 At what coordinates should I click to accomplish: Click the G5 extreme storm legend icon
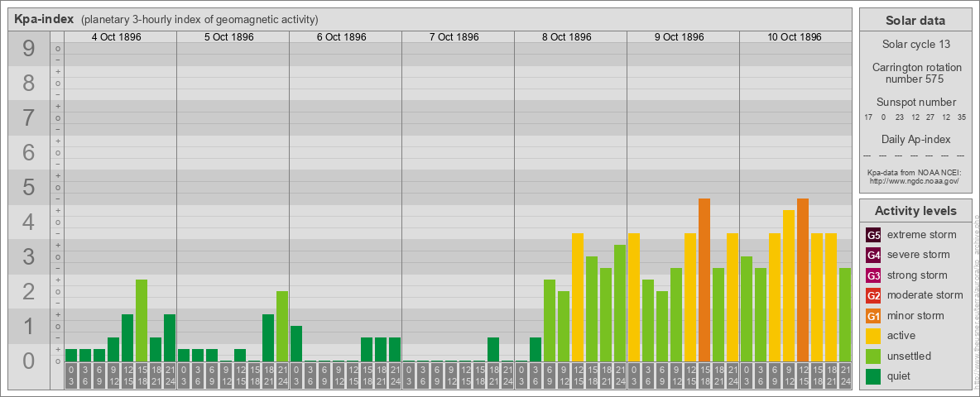pos(873,235)
